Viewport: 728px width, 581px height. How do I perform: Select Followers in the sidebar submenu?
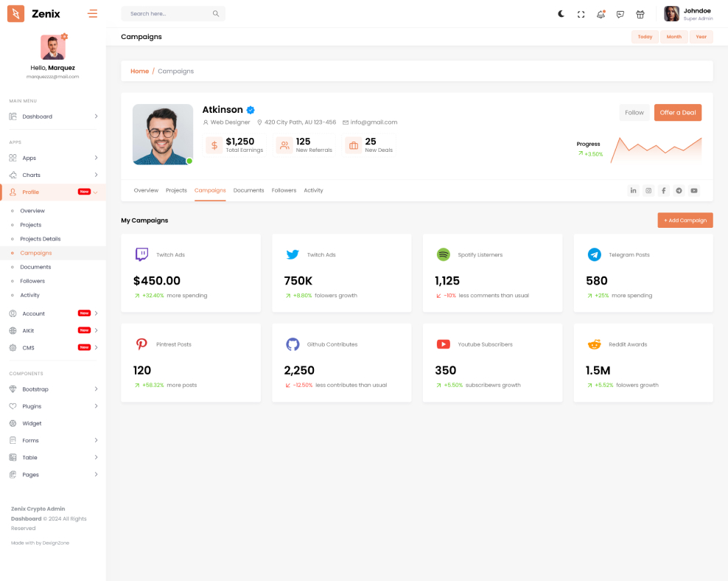pos(32,281)
